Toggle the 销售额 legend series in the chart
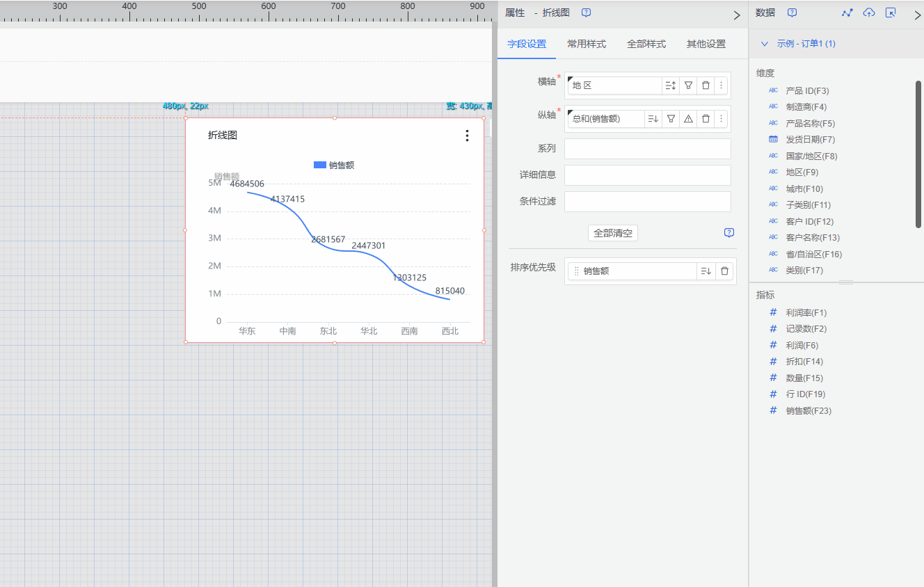Viewport: 924px width, 587px height. click(334, 166)
